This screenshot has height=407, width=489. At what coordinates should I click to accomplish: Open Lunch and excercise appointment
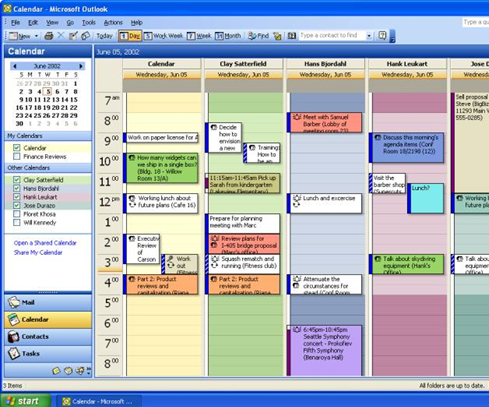tap(324, 203)
